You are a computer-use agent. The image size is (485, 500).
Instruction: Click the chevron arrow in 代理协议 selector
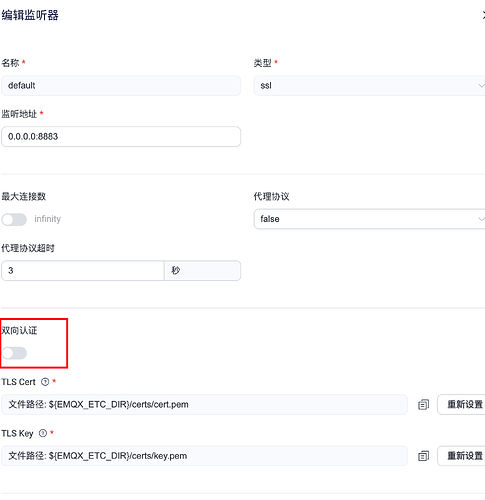point(481,219)
